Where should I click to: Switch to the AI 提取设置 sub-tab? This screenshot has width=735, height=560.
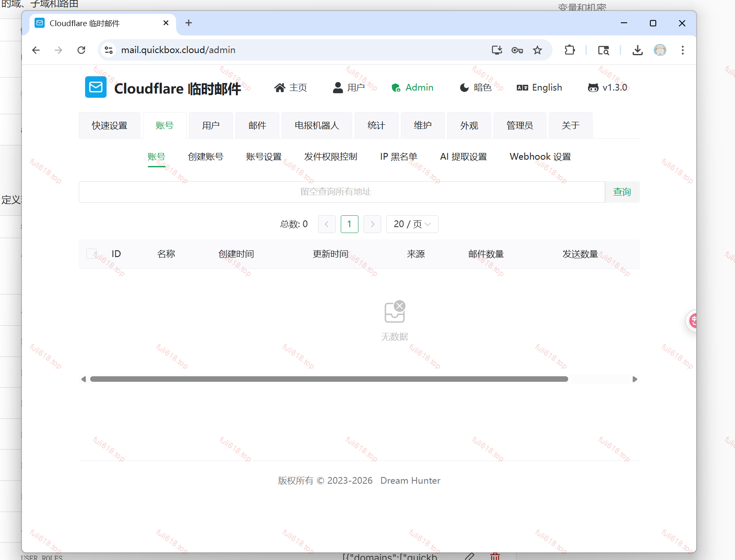463,157
